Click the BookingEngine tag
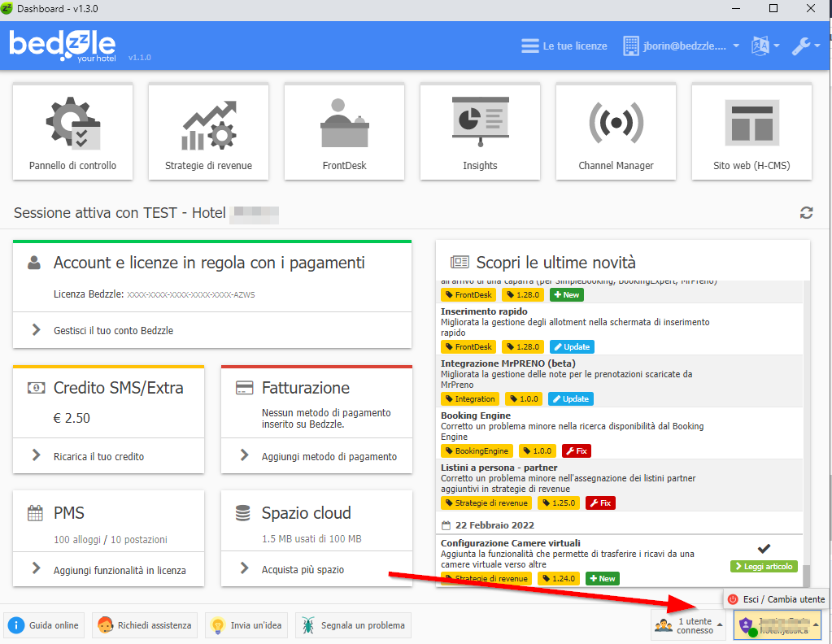The height and width of the screenshot is (644, 832). click(x=477, y=451)
